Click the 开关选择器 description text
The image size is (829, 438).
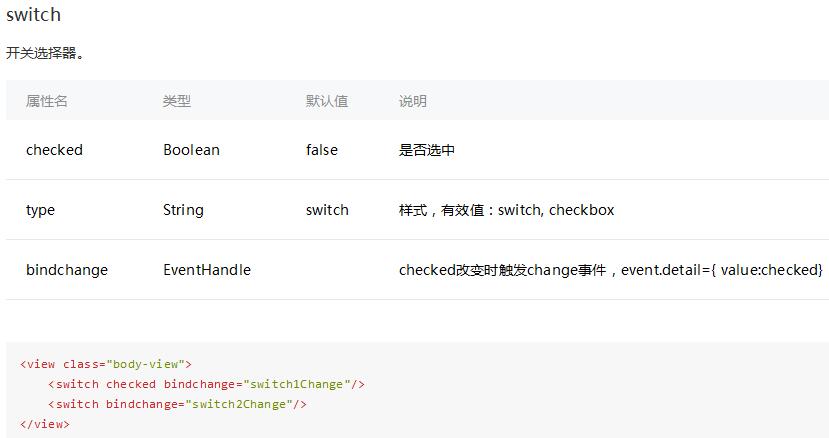pos(45,53)
